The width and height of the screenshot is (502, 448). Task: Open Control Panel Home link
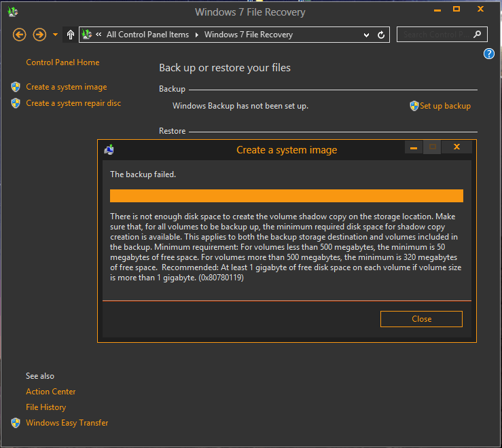pyautogui.click(x=62, y=62)
